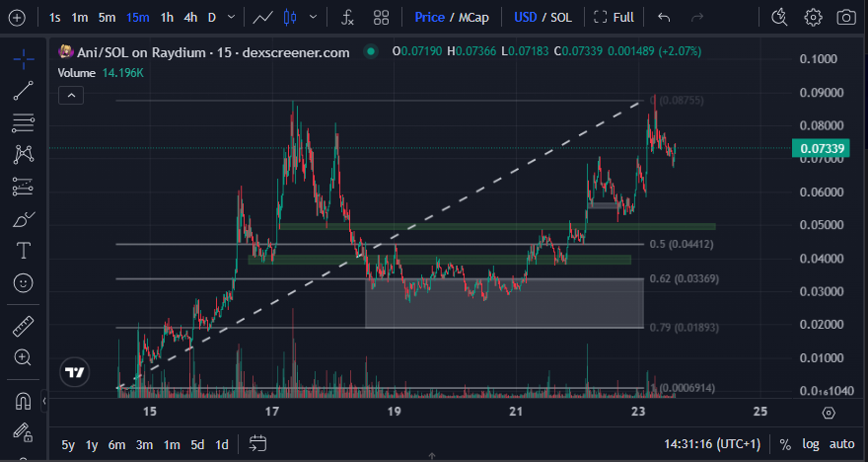Choose the line chart style icon
The width and height of the screenshot is (868, 462).
click(x=263, y=18)
